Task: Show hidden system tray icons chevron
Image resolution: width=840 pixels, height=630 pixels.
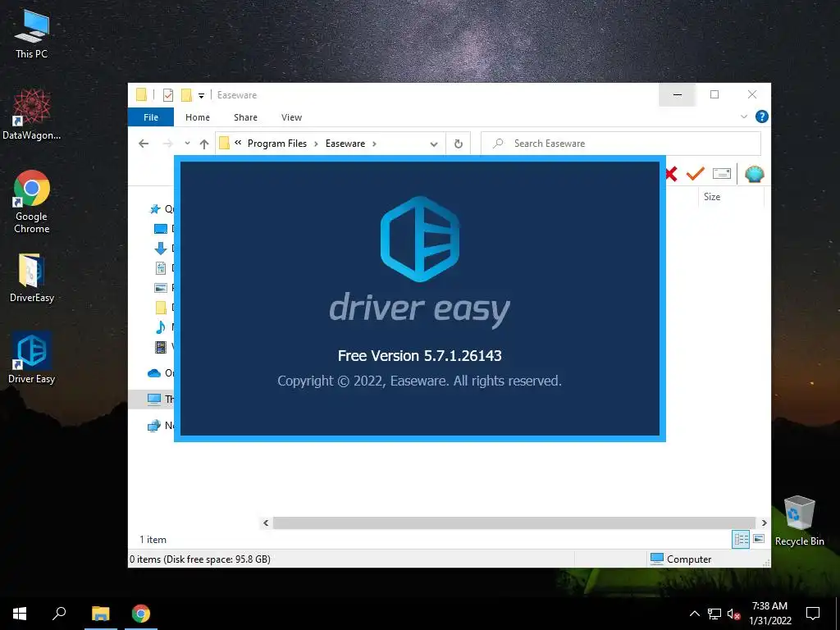Action: (694, 614)
